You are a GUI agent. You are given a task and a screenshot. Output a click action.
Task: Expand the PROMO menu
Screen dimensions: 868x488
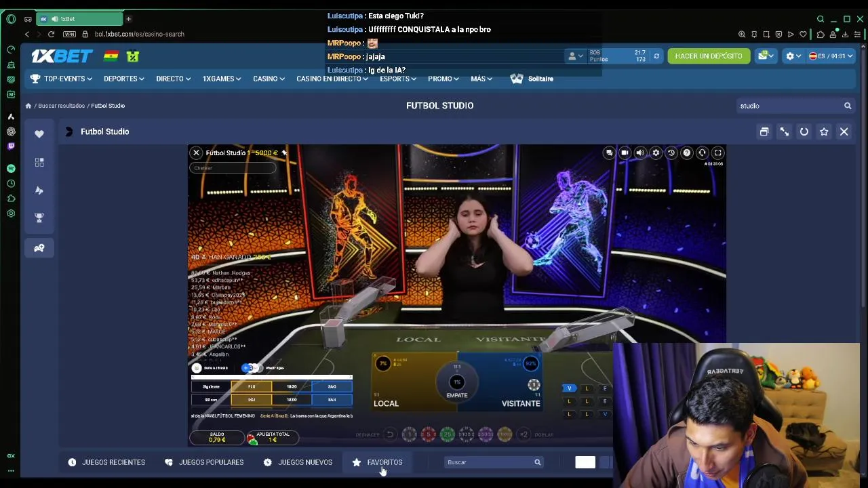(x=443, y=79)
